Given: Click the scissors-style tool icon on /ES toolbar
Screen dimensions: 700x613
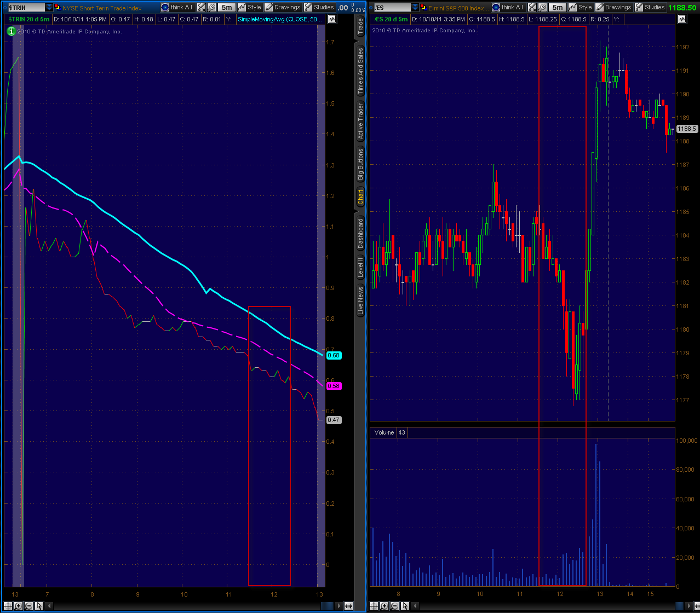Looking at the screenshot, I should click(x=532, y=8).
